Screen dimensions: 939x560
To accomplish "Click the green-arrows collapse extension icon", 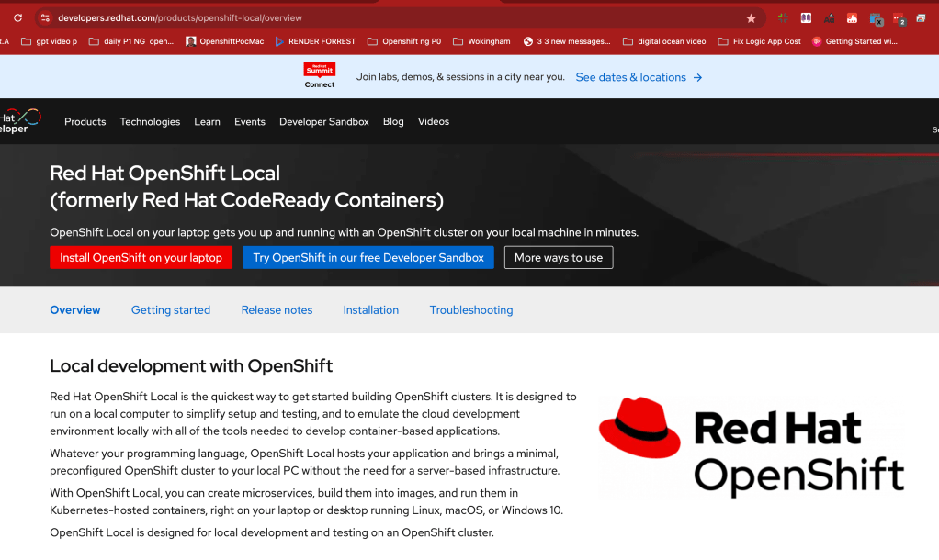I will tap(783, 18).
